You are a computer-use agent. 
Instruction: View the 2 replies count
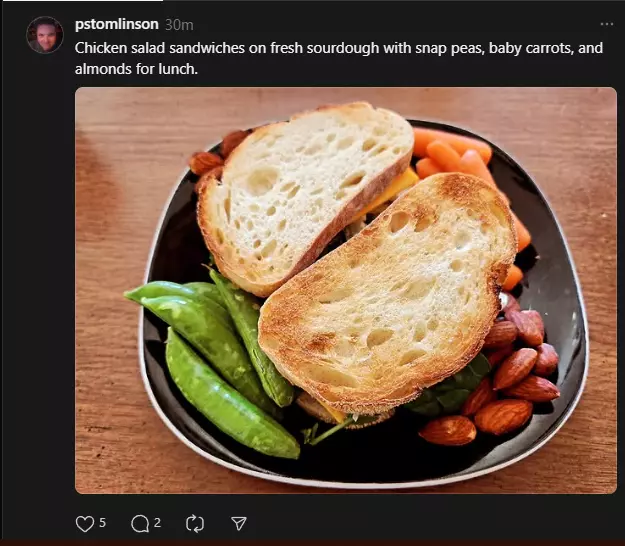point(157,522)
